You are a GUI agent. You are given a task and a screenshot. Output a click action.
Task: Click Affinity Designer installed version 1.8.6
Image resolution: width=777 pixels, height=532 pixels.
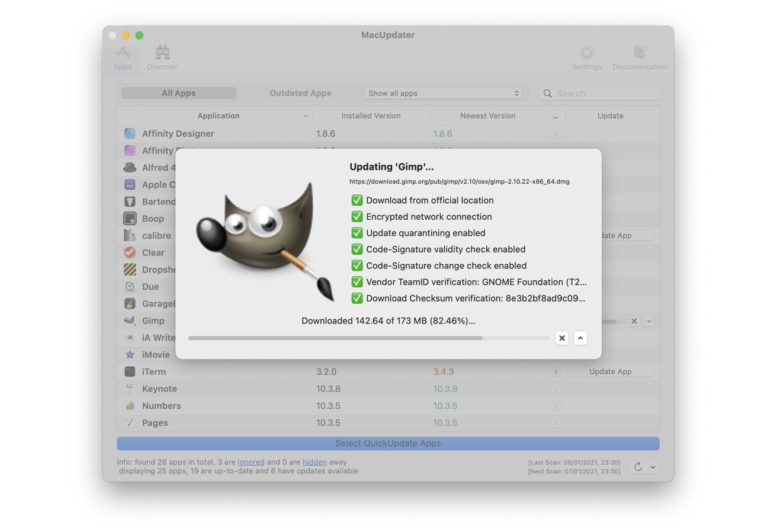tap(326, 134)
